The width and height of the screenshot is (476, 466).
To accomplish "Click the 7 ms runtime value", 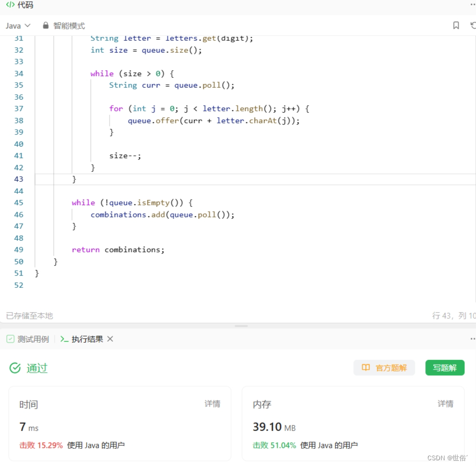I will (29, 427).
